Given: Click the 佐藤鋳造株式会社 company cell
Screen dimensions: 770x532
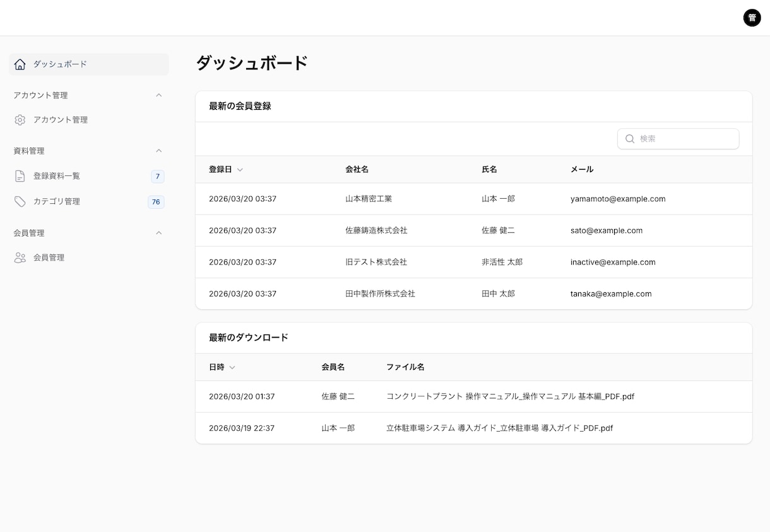Looking at the screenshot, I should tap(376, 230).
